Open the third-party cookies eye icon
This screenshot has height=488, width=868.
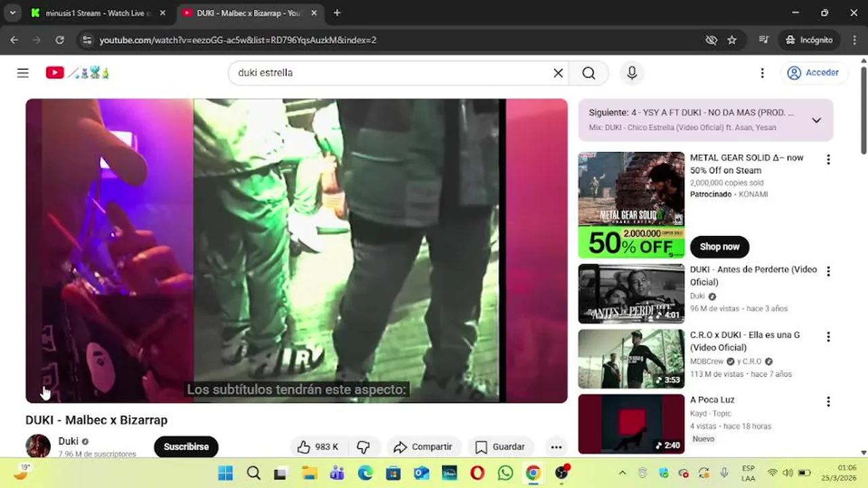click(711, 40)
